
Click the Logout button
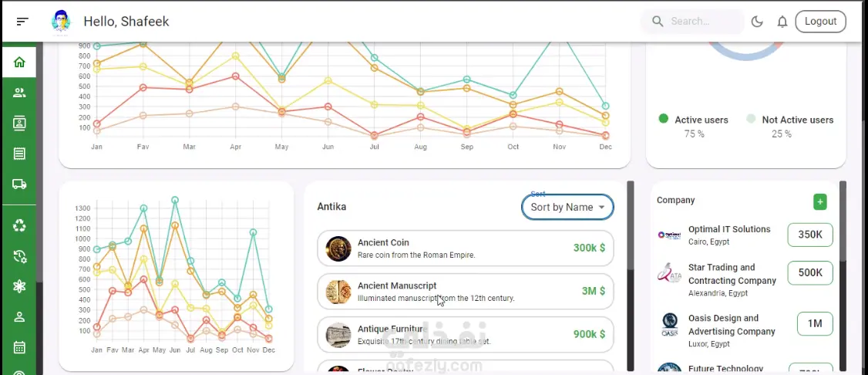(x=820, y=21)
